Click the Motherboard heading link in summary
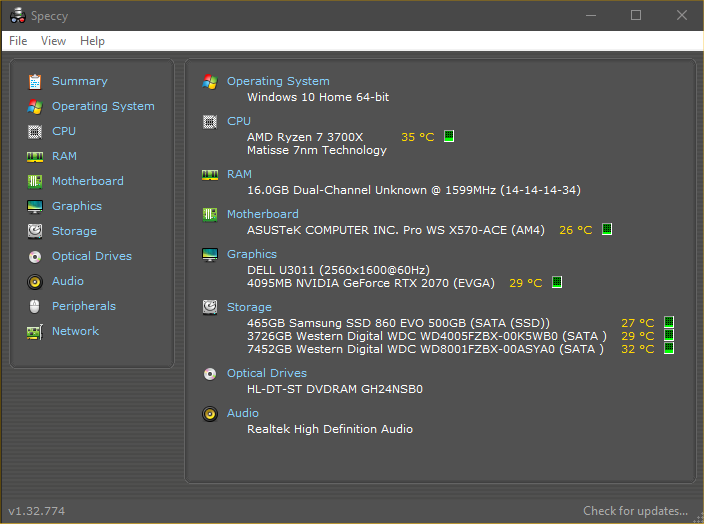 (x=263, y=214)
